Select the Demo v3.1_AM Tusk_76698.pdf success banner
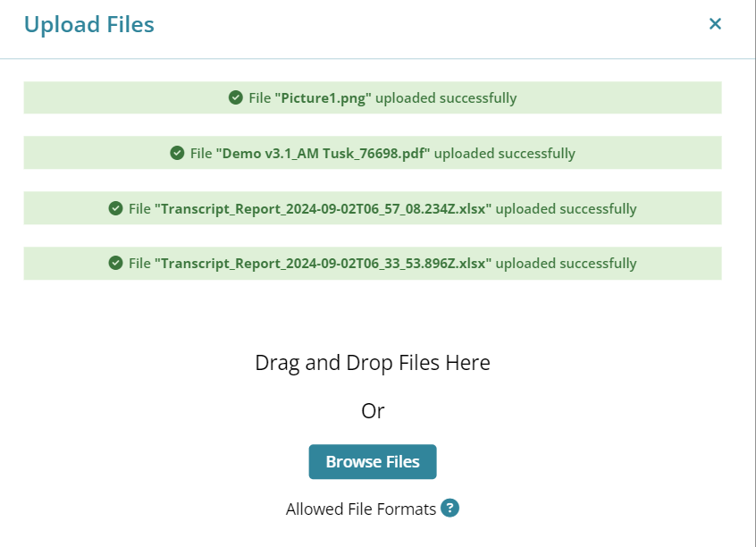Screen dimensions: 756x547 click(373, 153)
